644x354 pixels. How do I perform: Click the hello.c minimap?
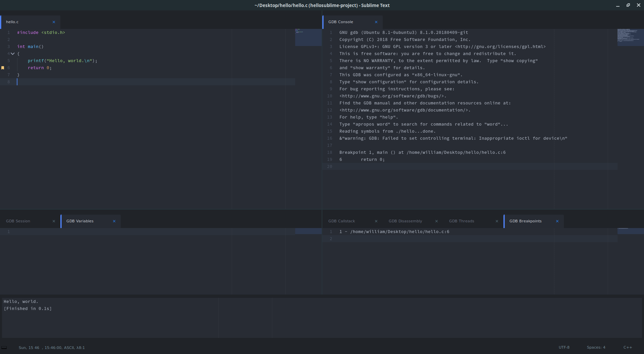(308, 37)
